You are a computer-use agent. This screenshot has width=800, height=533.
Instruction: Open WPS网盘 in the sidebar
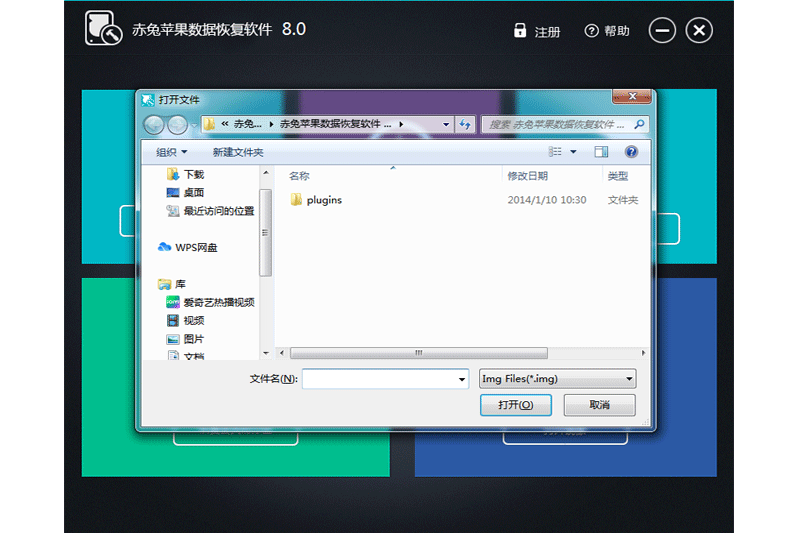pyautogui.click(x=187, y=247)
